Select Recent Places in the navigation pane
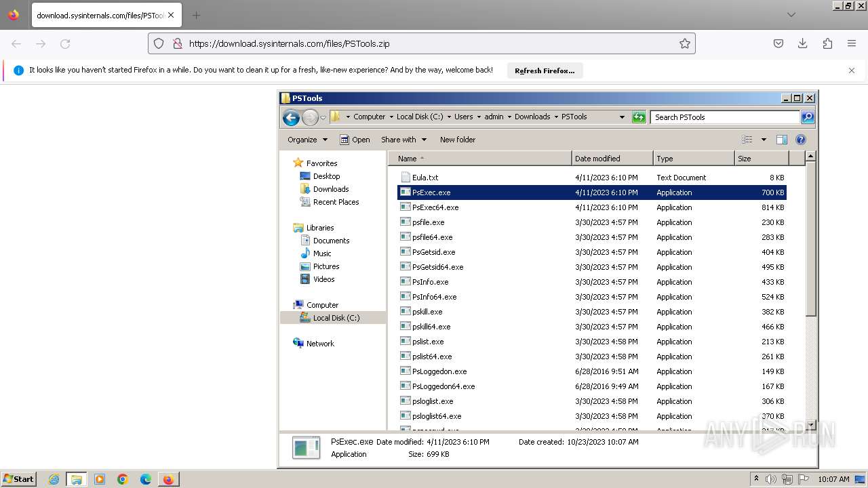The width and height of the screenshot is (868, 488). (x=336, y=202)
